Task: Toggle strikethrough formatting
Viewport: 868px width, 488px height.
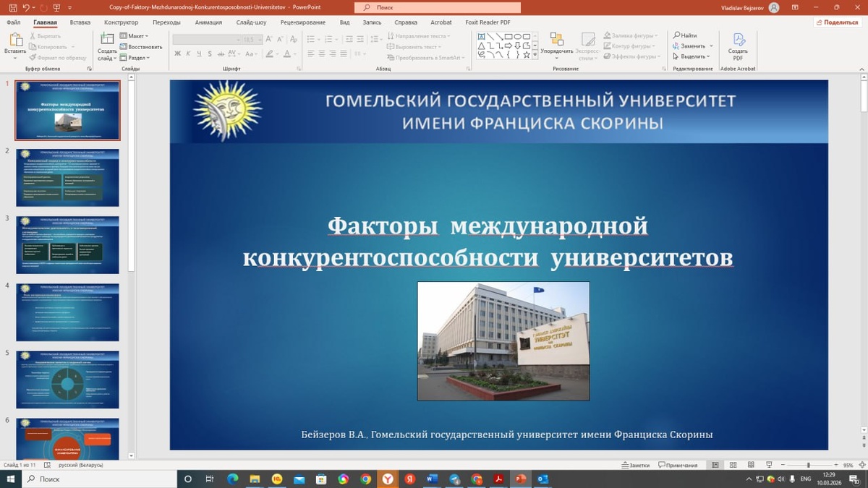Action: 221,53
